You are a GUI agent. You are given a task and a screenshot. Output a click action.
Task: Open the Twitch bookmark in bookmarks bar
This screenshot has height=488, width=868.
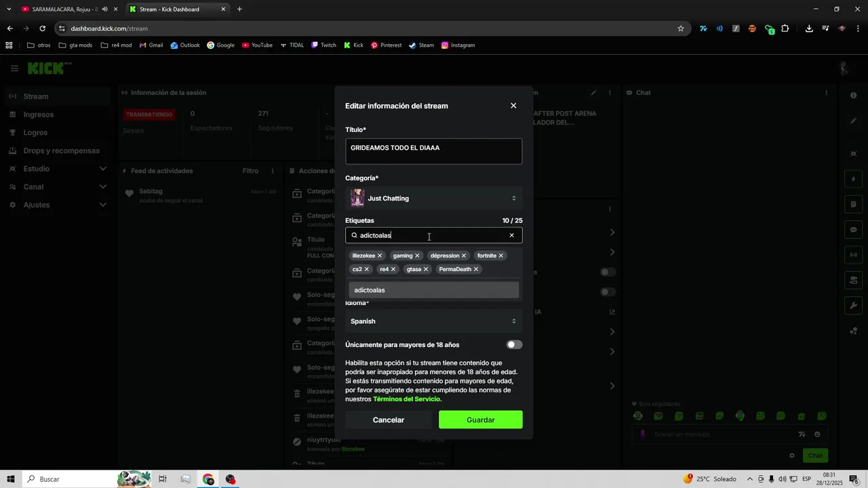tap(323, 45)
